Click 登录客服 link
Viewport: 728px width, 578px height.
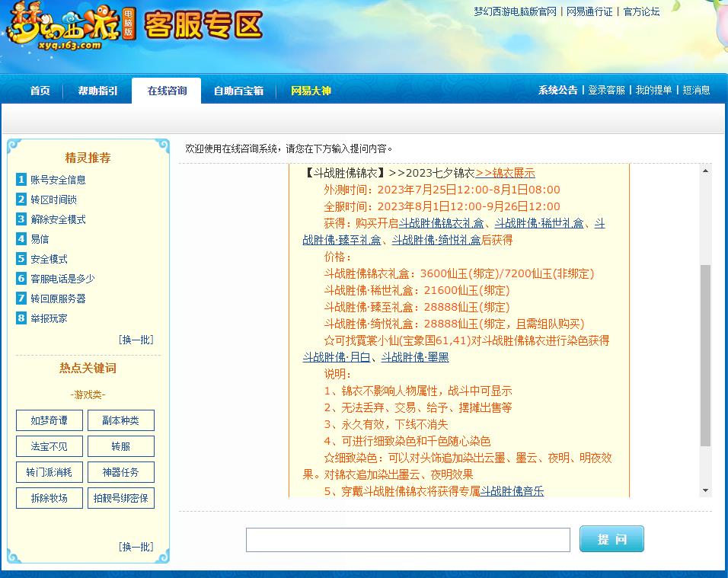(x=606, y=90)
